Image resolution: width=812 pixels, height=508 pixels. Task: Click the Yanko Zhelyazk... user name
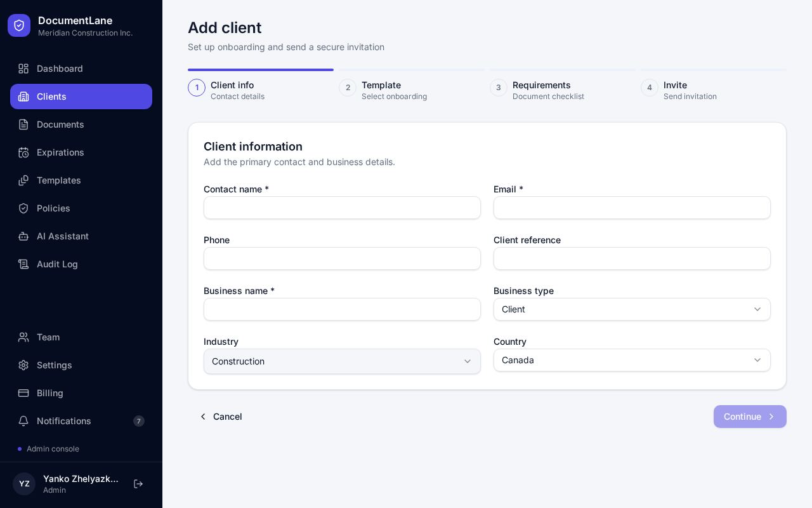point(81,479)
